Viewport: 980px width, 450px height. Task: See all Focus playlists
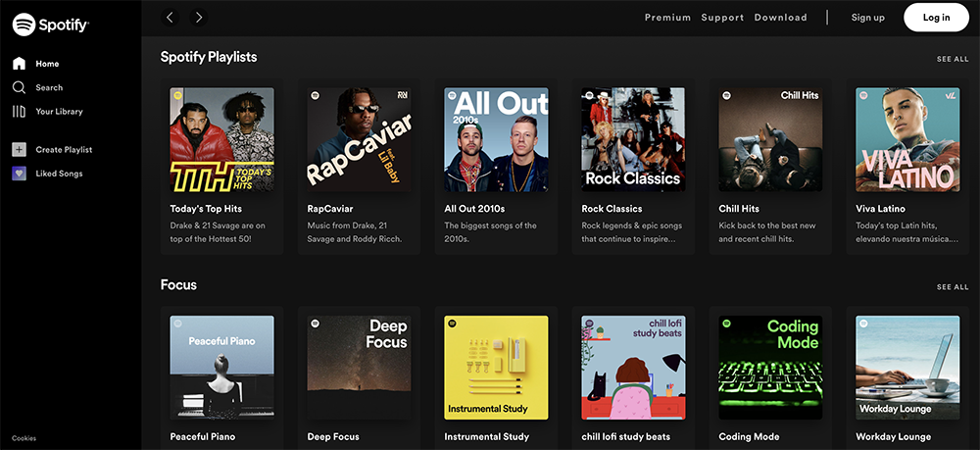(953, 287)
